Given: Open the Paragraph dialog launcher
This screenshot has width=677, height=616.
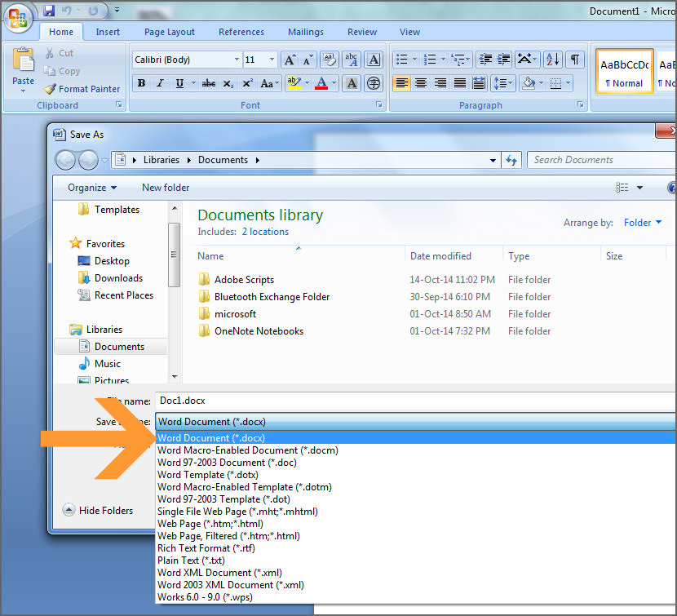Looking at the screenshot, I should click(x=580, y=104).
